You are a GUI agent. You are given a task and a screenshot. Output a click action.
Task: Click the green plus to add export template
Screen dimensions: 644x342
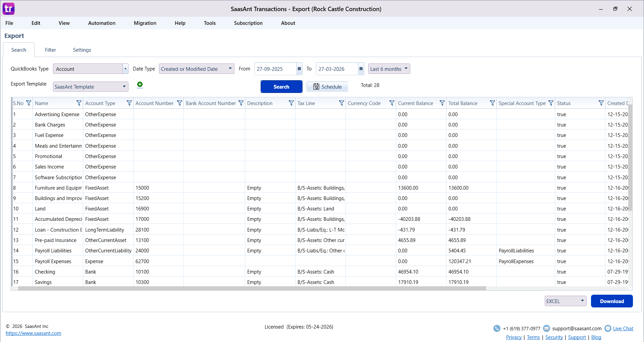point(140,85)
